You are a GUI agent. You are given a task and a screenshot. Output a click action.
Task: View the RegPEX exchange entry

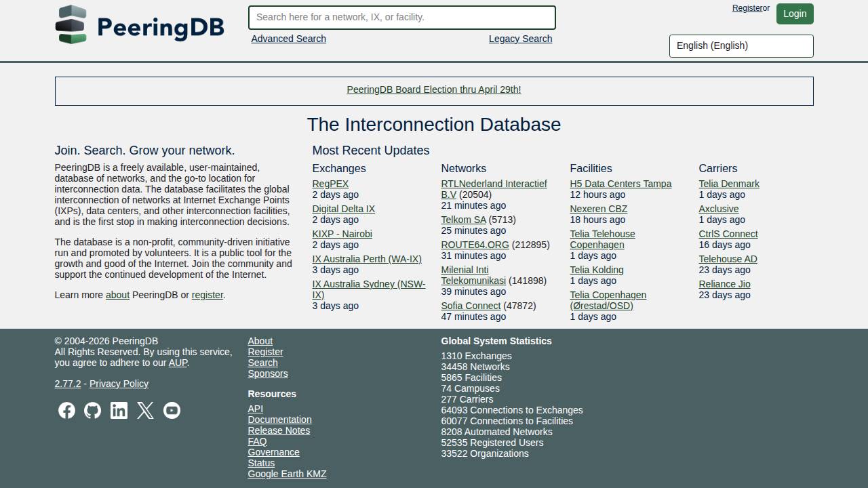(330, 183)
